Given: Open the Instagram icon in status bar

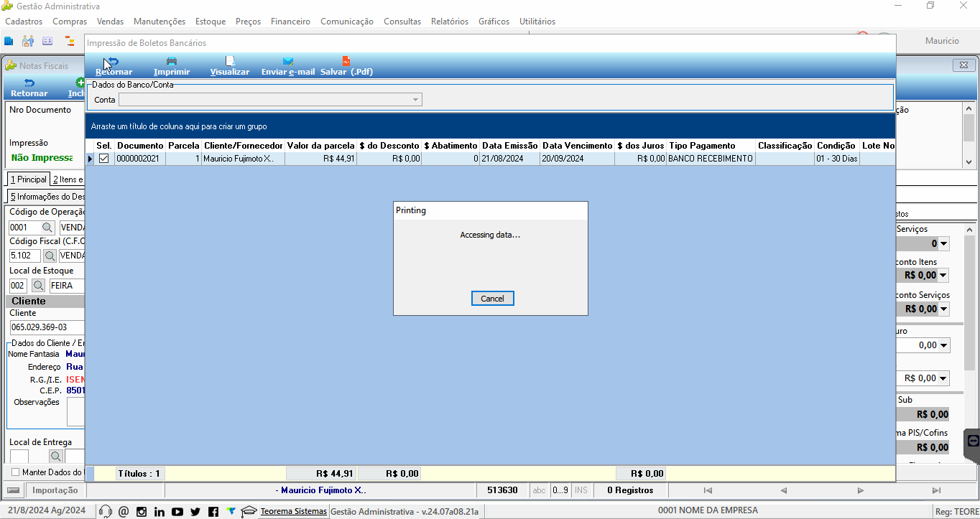Looking at the screenshot, I should click(x=142, y=511).
